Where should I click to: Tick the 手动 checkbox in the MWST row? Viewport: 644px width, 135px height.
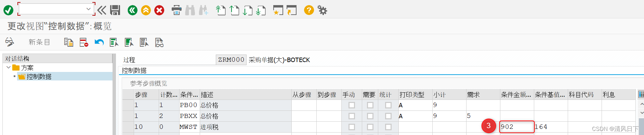(x=352, y=127)
